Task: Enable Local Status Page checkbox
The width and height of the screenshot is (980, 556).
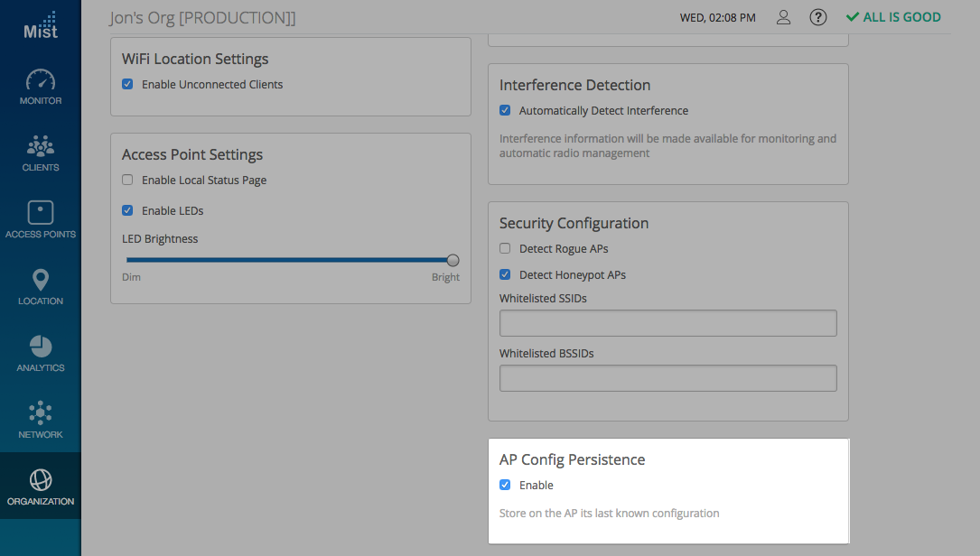Action: (127, 181)
